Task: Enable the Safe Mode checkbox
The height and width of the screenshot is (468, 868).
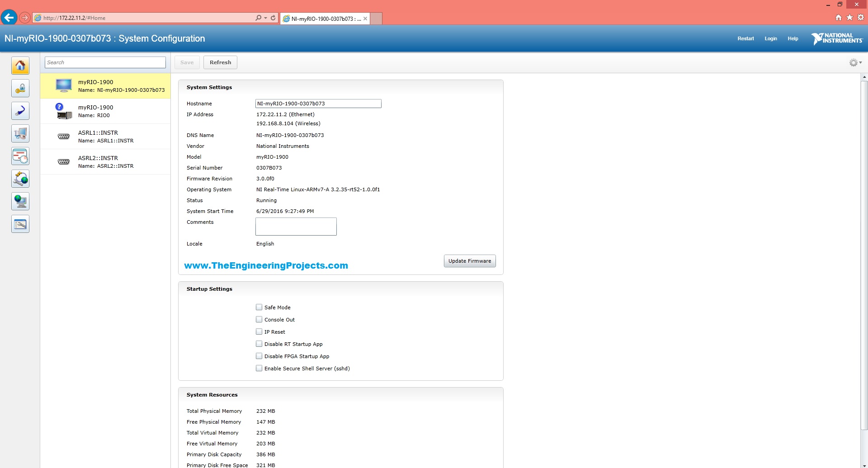Action: point(259,307)
